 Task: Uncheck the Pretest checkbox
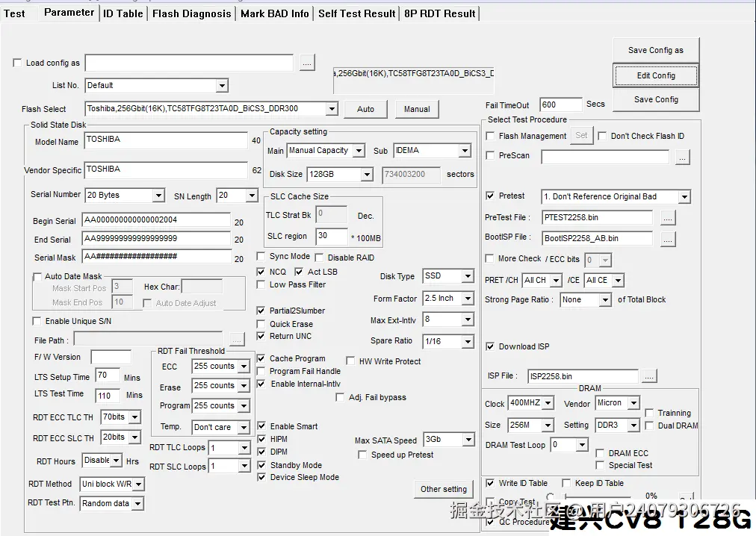click(x=490, y=196)
